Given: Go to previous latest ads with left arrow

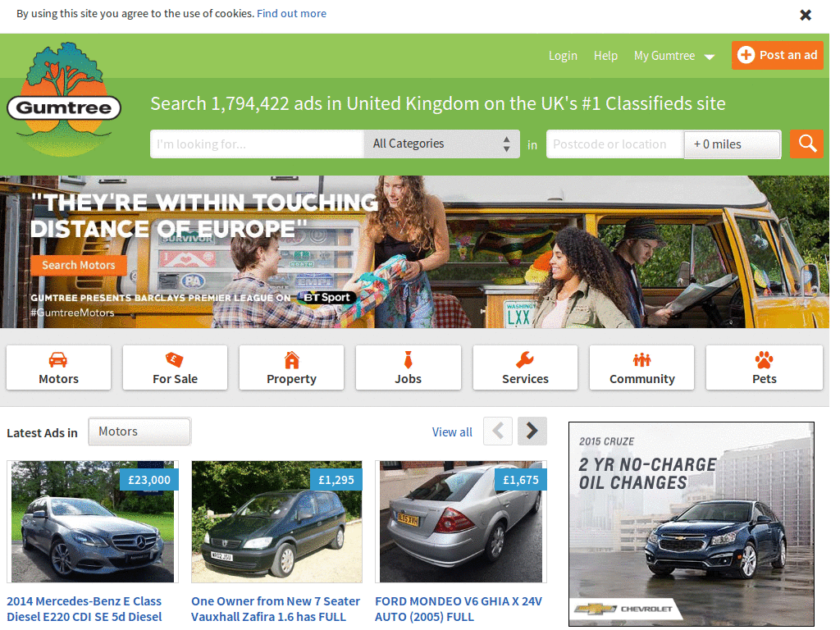Looking at the screenshot, I should click(x=498, y=431).
